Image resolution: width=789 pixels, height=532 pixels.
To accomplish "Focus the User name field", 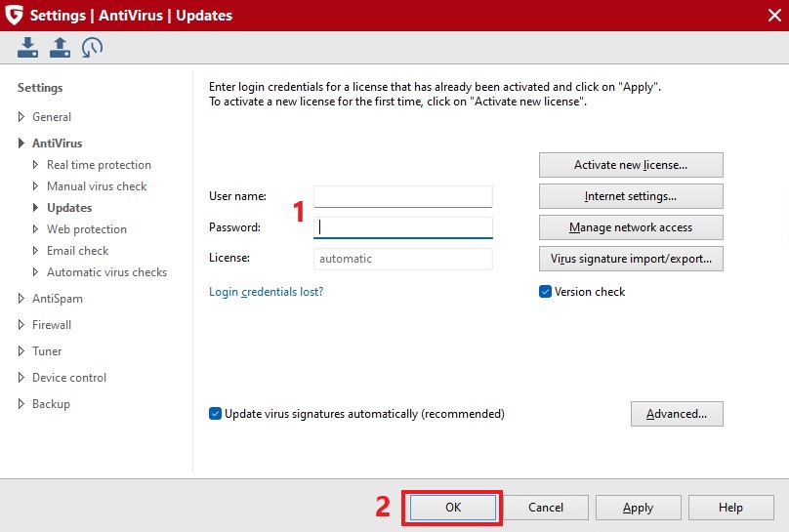I will [x=403, y=196].
